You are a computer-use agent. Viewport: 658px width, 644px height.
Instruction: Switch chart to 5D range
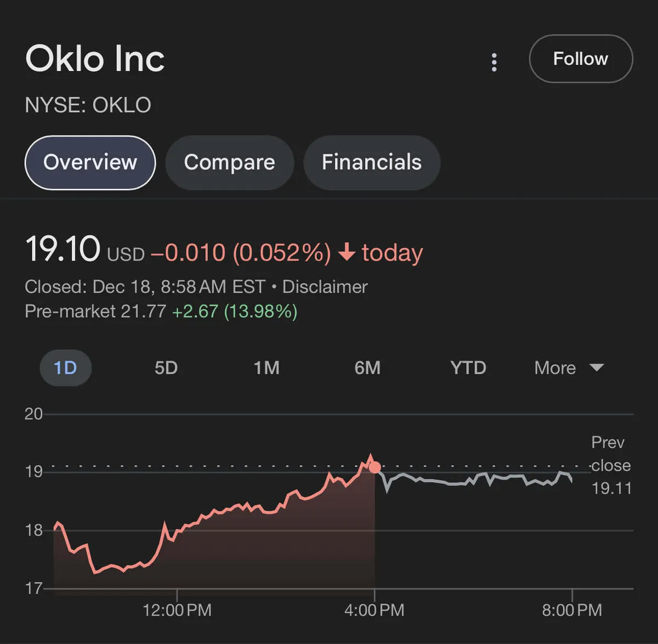click(166, 368)
